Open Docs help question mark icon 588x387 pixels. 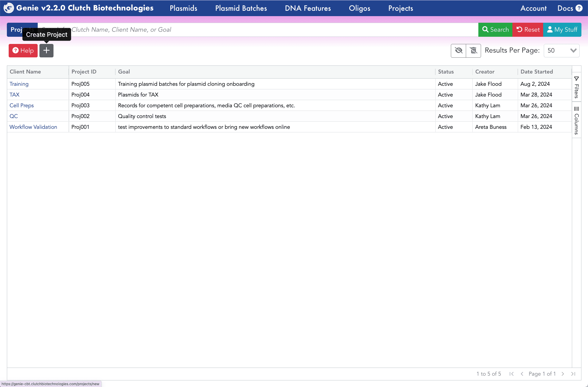(579, 8)
